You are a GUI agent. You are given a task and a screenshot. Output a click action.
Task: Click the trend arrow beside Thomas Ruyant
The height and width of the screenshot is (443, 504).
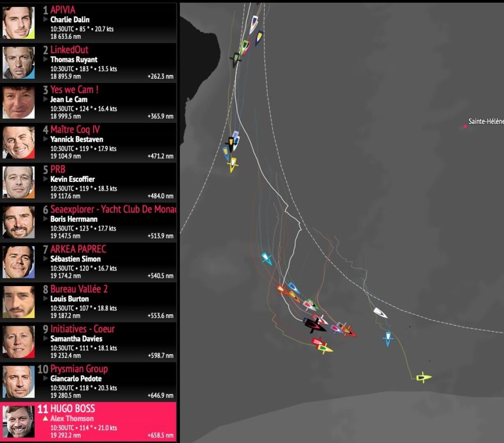[x=46, y=59]
